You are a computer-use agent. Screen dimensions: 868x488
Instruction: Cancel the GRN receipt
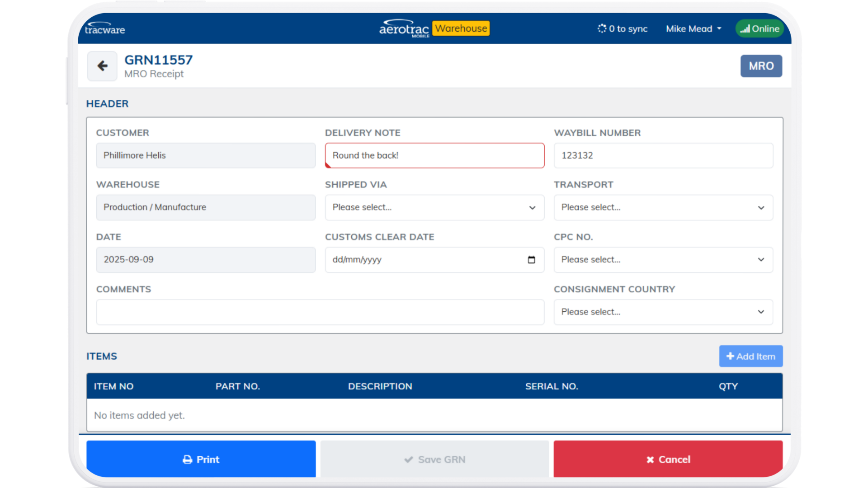(668, 459)
